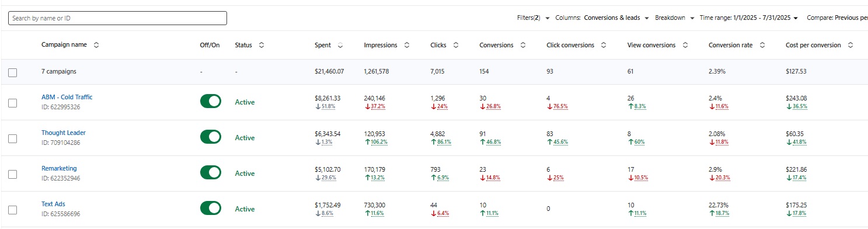Turn off Text Ads campaign
This screenshot has height=229, width=868.
coord(211,209)
